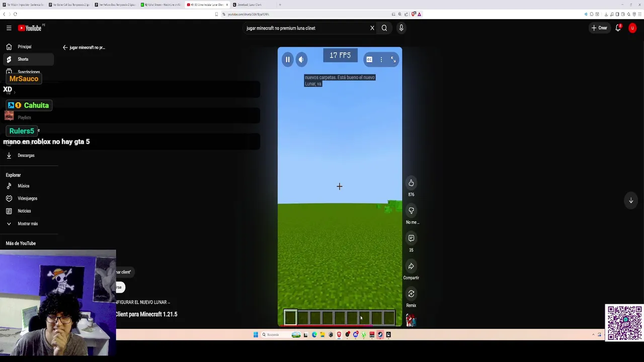Switch to the Better Call Saul tab

pyautogui.click(x=69, y=5)
